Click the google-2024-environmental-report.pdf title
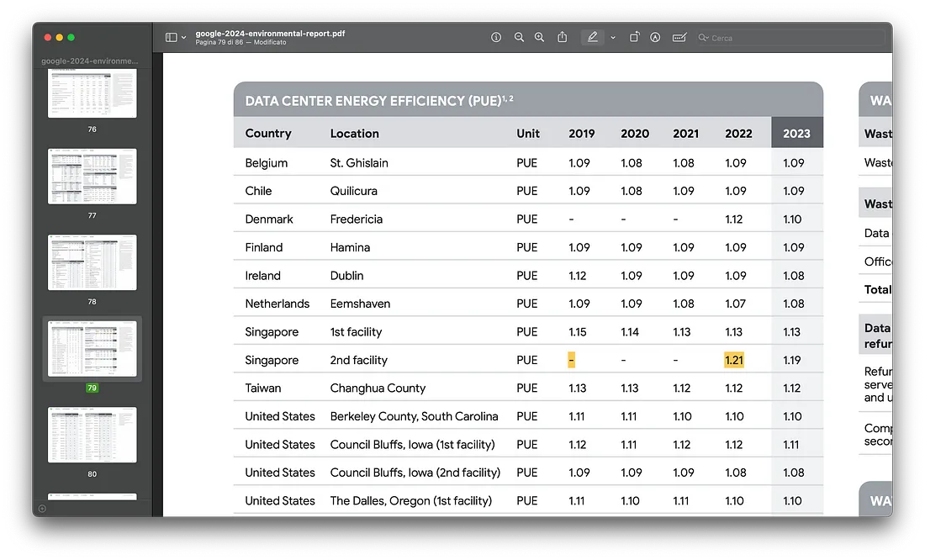The height and width of the screenshot is (560, 925). [x=270, y=34]
